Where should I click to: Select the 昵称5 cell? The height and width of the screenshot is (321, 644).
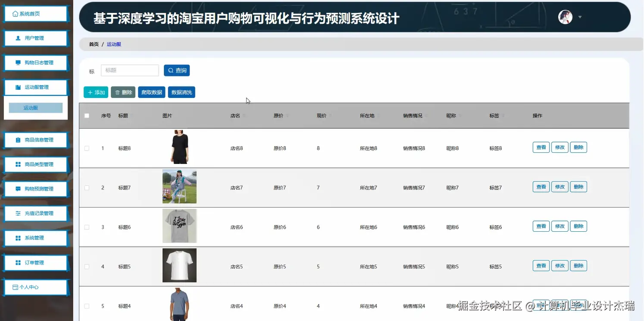(452, 267)
